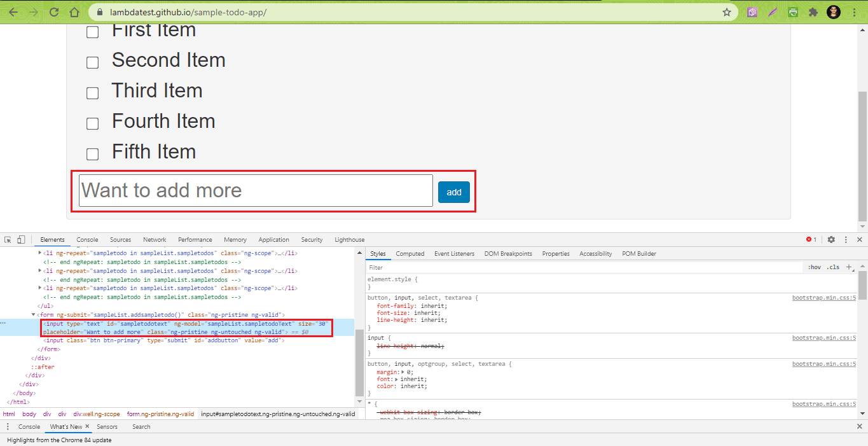Go to the browser home page icon
The height and width of the screenshot is (446, 868).
[74, 12]
